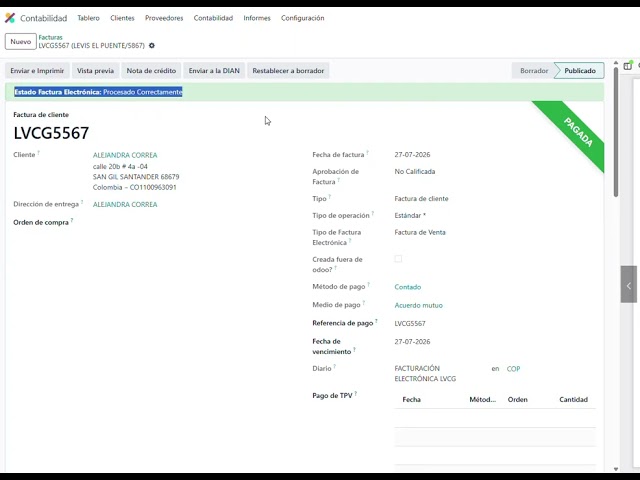Go back via Facturas breadcrumb link

point(51,37)
